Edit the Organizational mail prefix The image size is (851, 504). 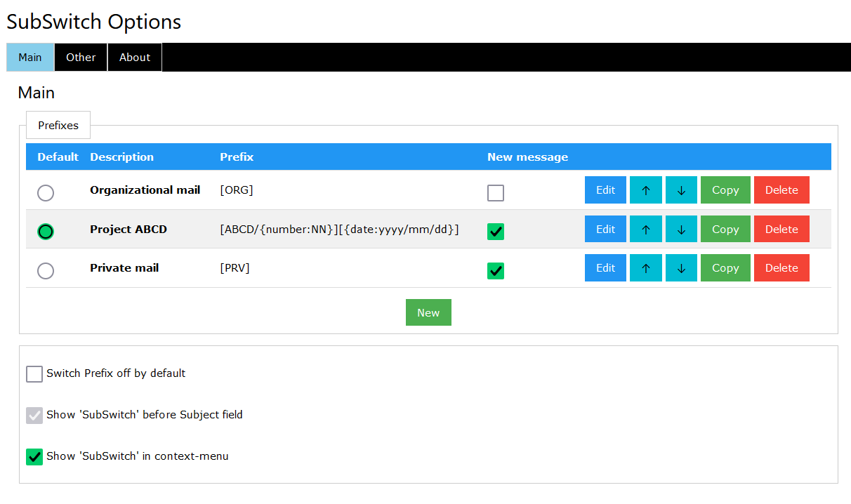(x=605, y=190)
